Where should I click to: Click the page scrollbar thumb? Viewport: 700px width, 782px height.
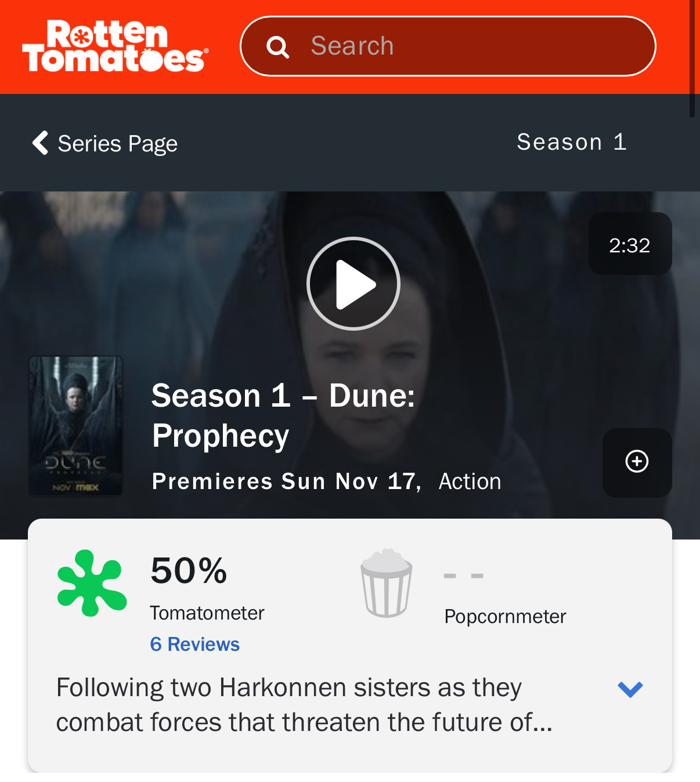(692, 58)
